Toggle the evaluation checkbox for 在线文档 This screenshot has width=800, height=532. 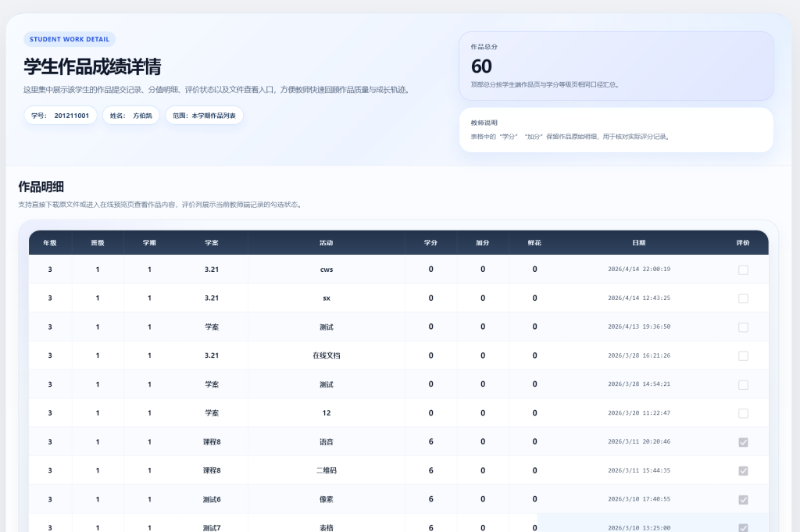[743, 355]
